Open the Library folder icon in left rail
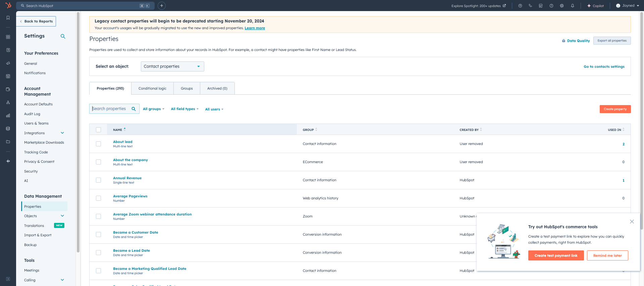644x286 pixels. pyautogui.click(x=8, y=142)
